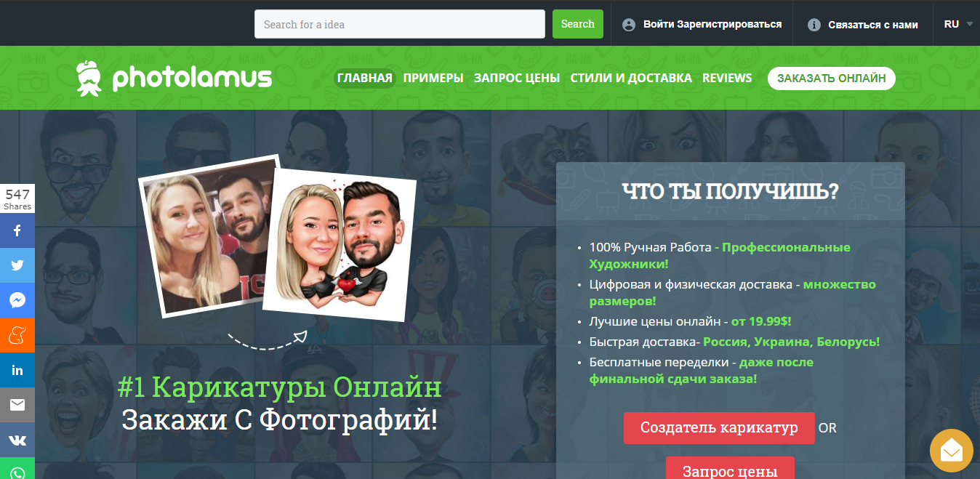980x479 pixels.
Task: Open the REVIEWS menu item
Action: (727, 78)
